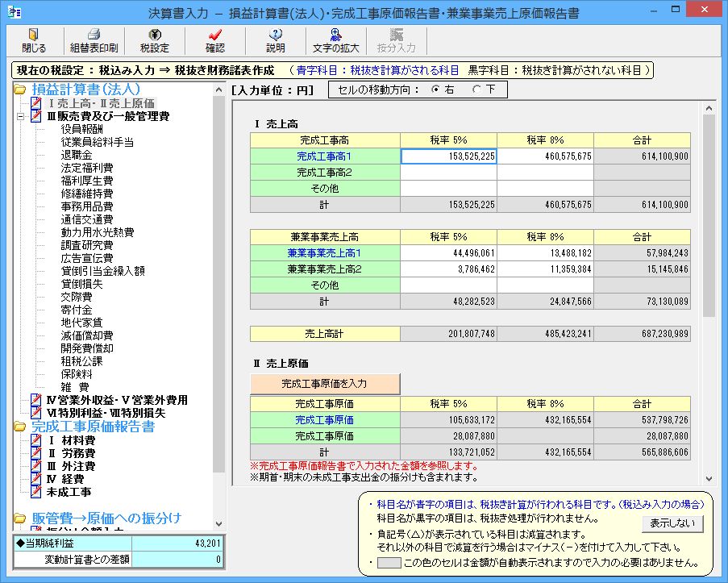Select 兼業事業売上高2 税率8% cell

[546, 269]
